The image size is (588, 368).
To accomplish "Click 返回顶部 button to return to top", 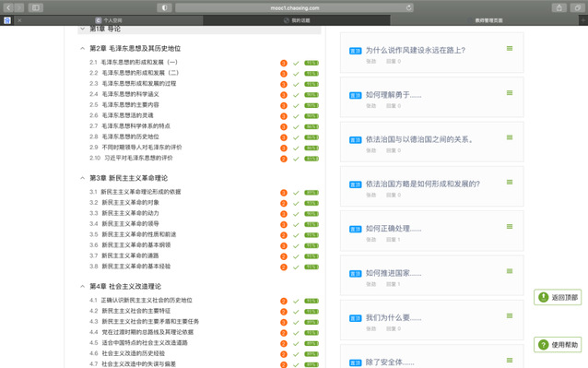I will point(558,297).
